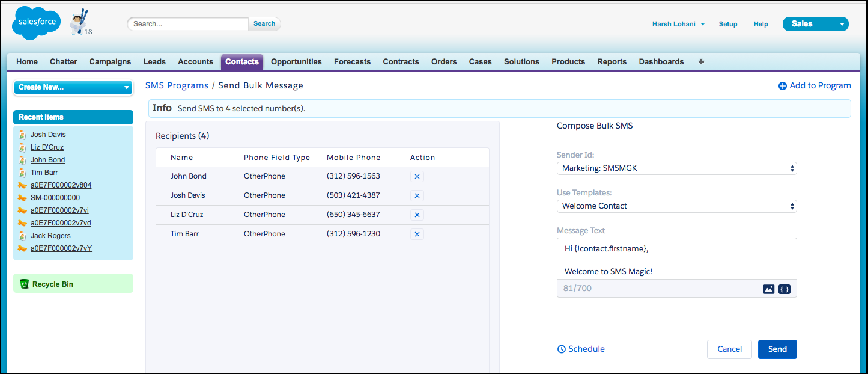
Task: Click inside the Message Text box
Action: pos(677,259)
